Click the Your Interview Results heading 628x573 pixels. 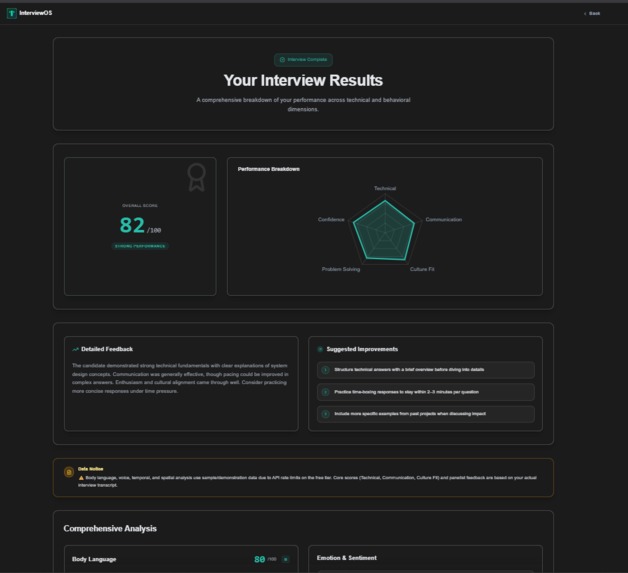click(x=303, y=80)
